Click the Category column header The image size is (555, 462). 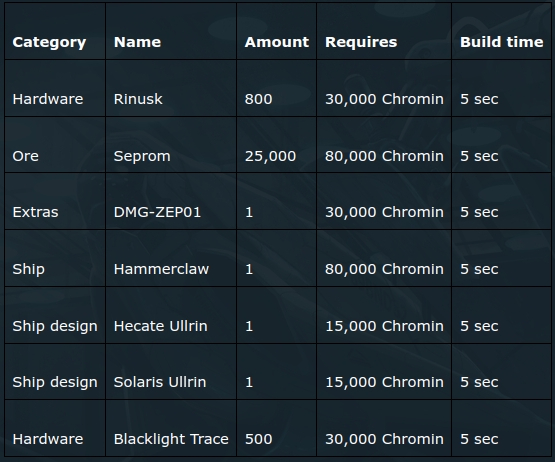click(49, 42)
